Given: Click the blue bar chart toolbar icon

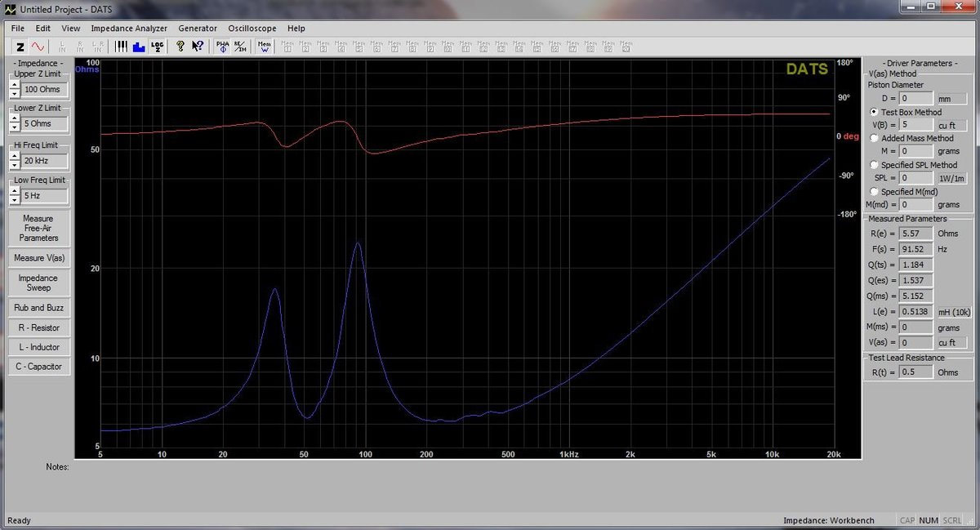Looking at the screenshot, I should pyautogui.click(x=138, y=47).
